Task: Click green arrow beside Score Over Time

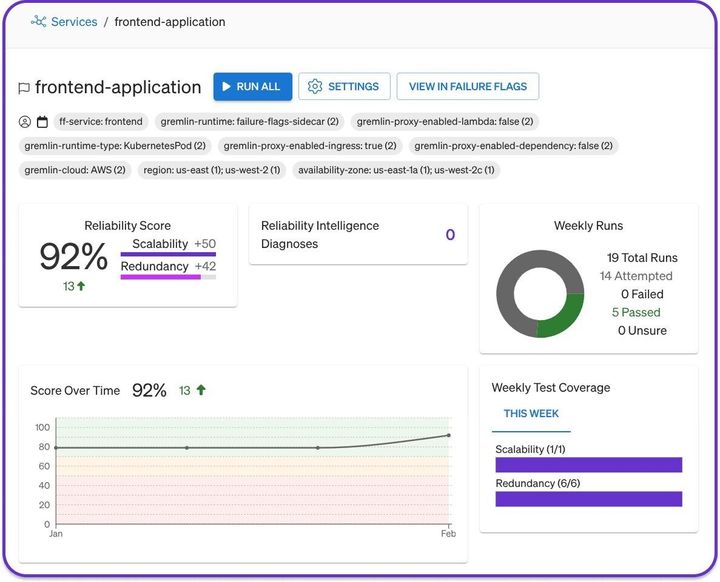Action: point(201,390)
